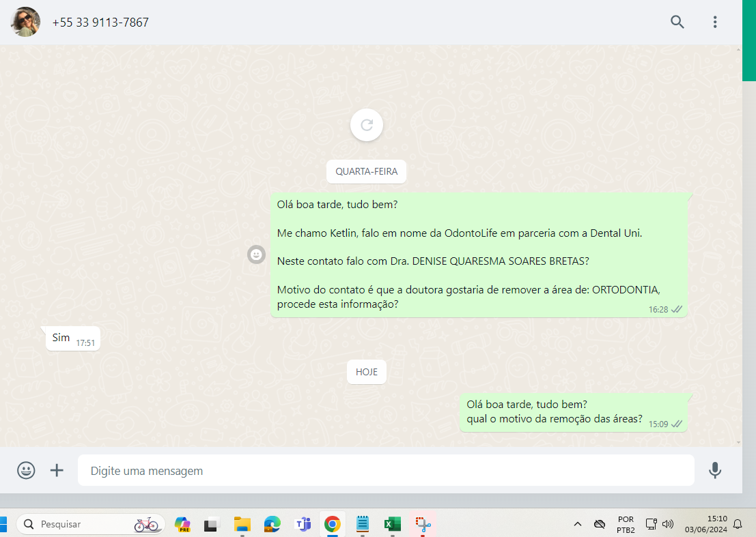Open Copilot preview in the taskbar
The image size is (756, 537).
[182, 524]
